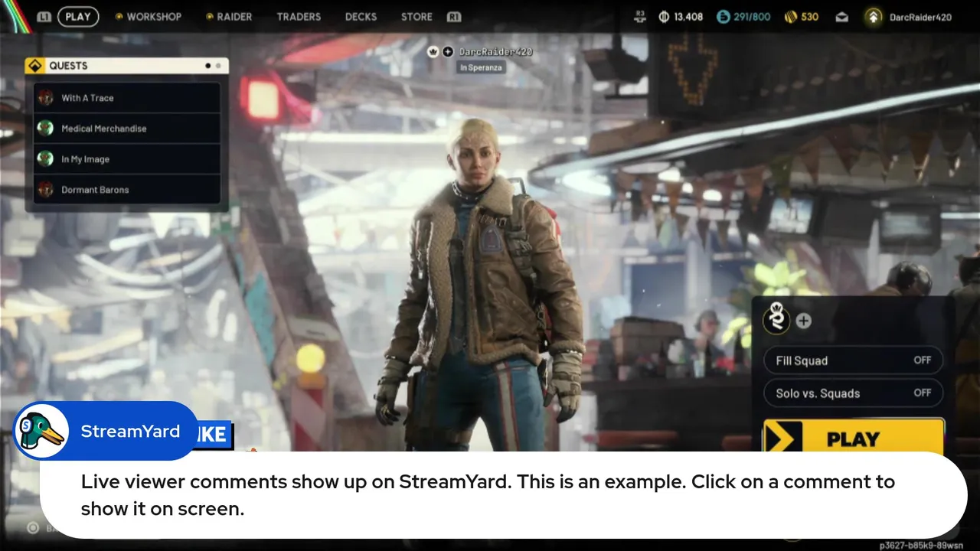Image resolution: width=980 pixels, height=551 pixels.
Task: Click the blue currency icon beside 291/800
Action: point(723,17)
